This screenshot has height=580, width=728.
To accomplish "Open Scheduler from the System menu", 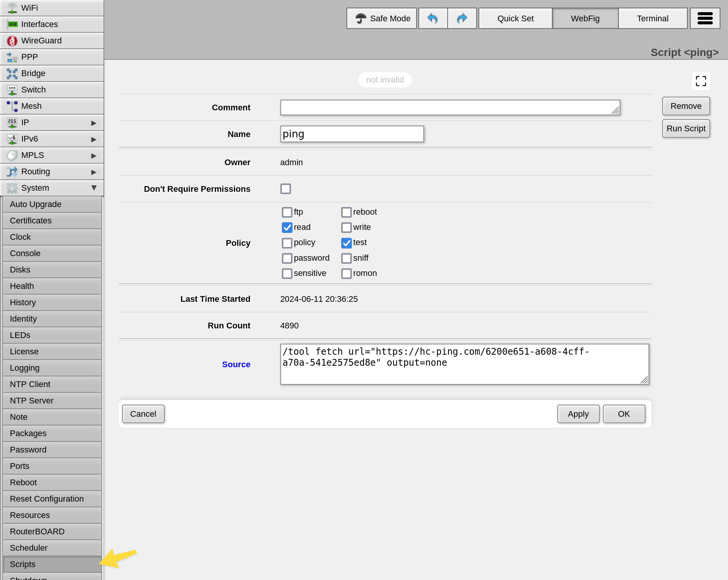I will [x=29, y=548].
